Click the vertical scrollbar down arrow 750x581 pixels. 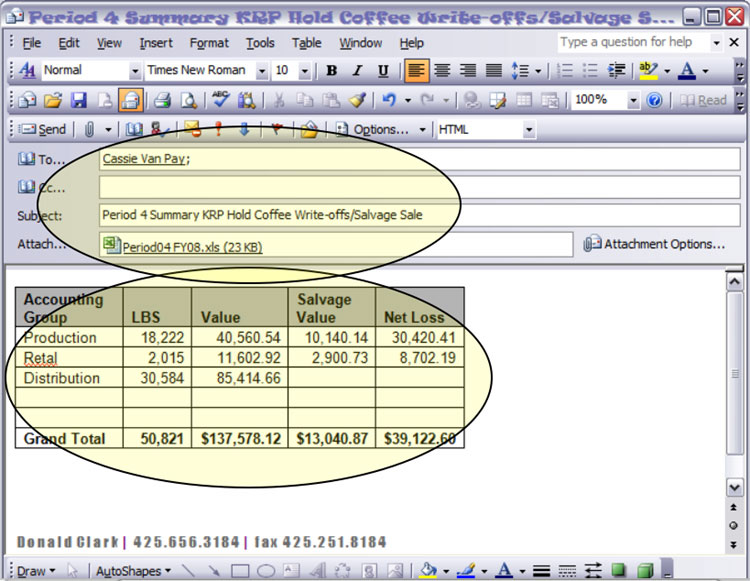tap(734, 488)
